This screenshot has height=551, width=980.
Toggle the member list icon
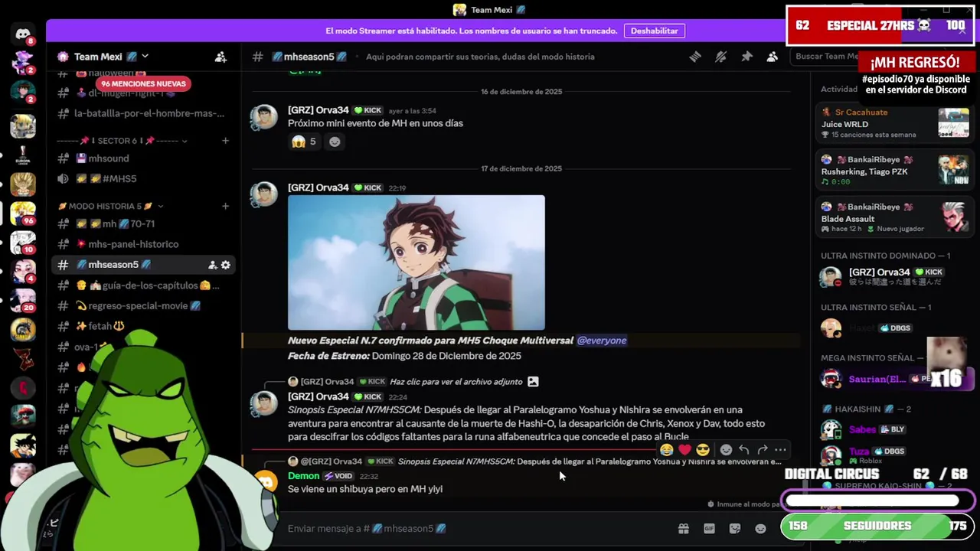click(772, 57)
